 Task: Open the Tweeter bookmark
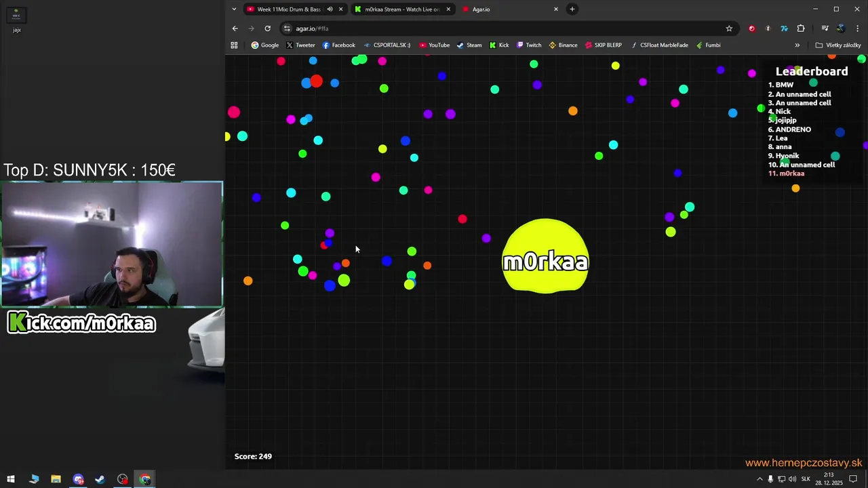(x=300, y=45)
